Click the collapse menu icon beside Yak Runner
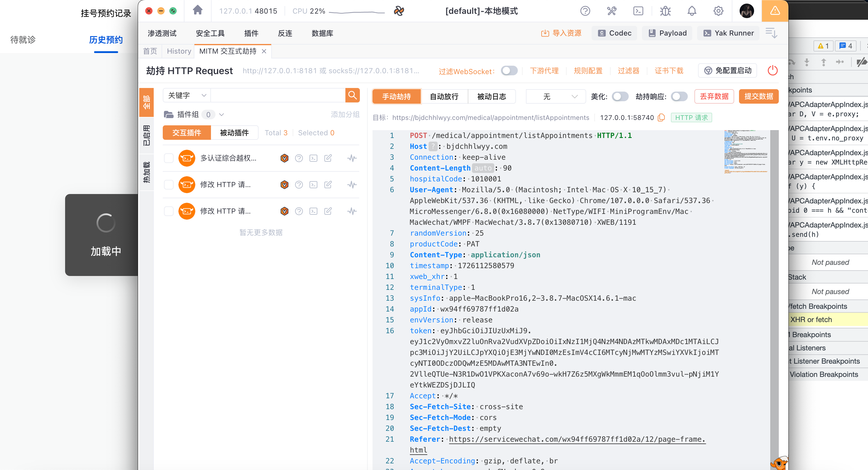 (771, 33)
